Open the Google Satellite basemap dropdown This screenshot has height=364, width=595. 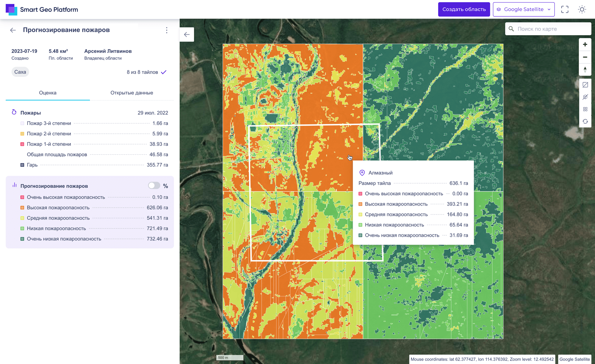[524, 9]
